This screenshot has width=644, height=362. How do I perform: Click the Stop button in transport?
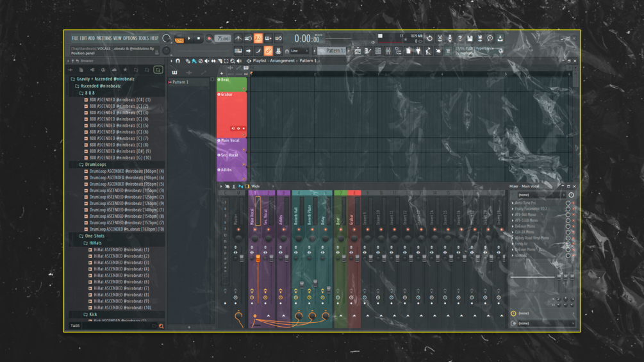(199, 38)
